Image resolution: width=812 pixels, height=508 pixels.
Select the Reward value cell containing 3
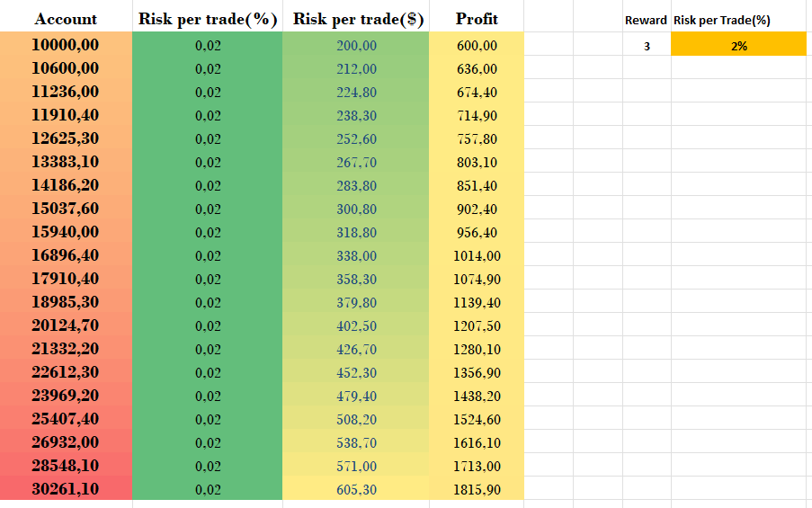click(647, 46)
